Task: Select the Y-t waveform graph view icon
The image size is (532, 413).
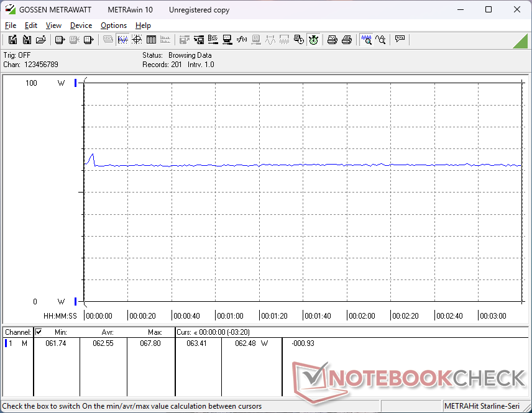Action: [x=122, y=40]
